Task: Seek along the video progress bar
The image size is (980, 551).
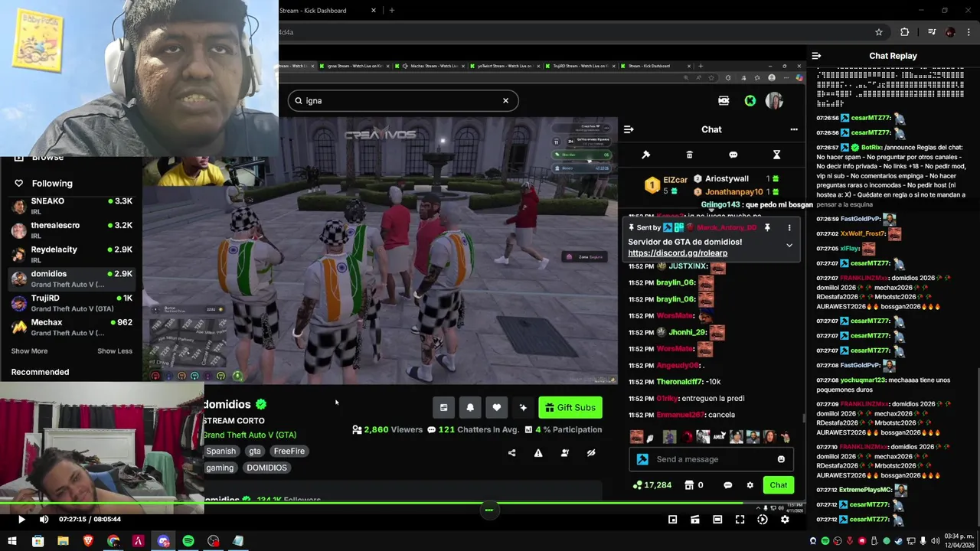Action: pos(403,503)
